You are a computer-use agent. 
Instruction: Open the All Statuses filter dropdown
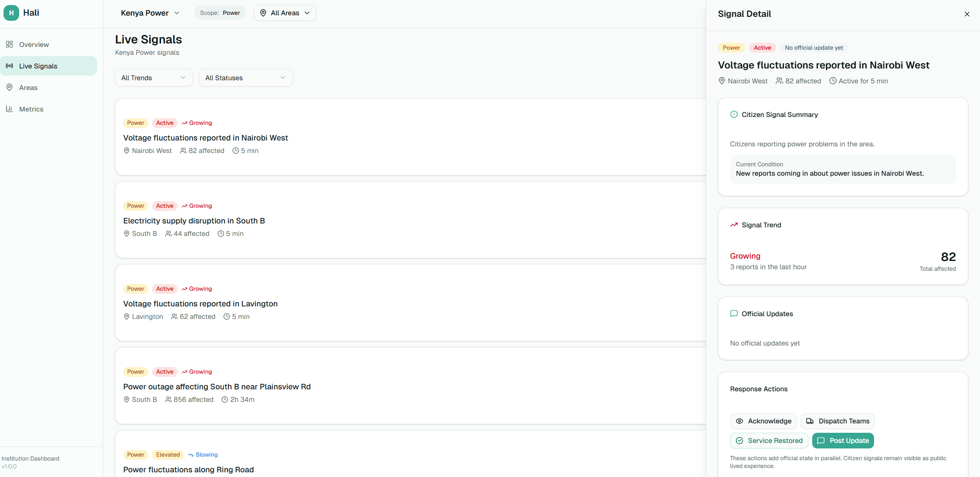(x=246, y=78)
